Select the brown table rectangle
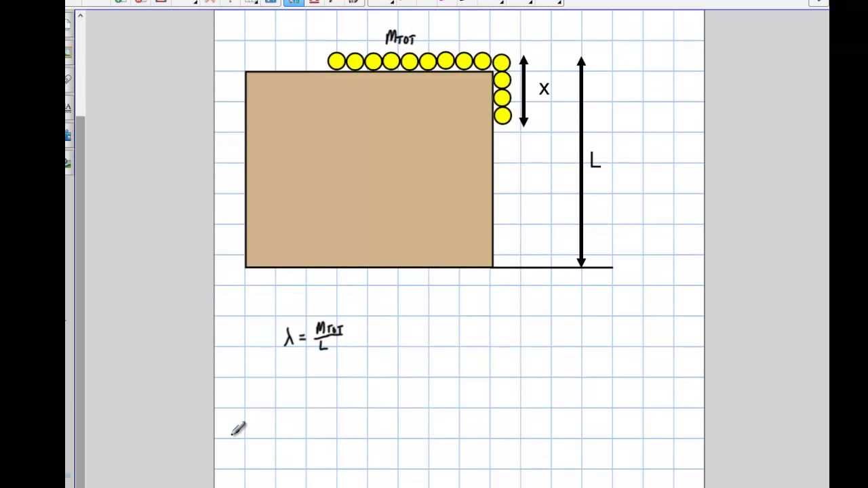868x488 pixels. click(x=370, y=169)
